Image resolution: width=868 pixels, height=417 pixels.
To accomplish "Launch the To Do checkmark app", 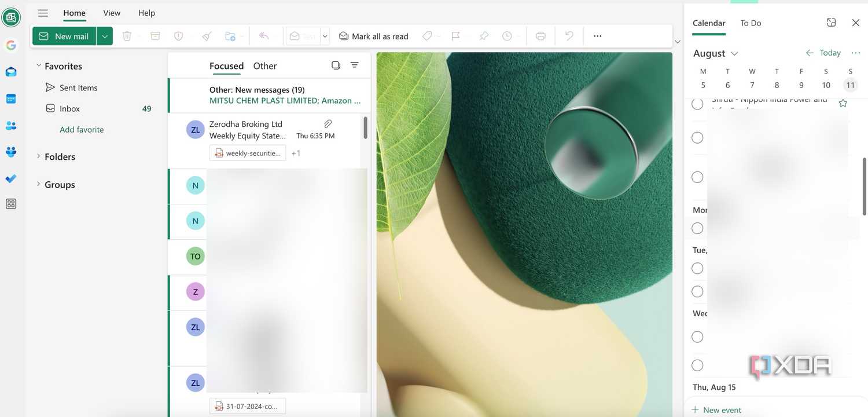I will coord(11,178).
